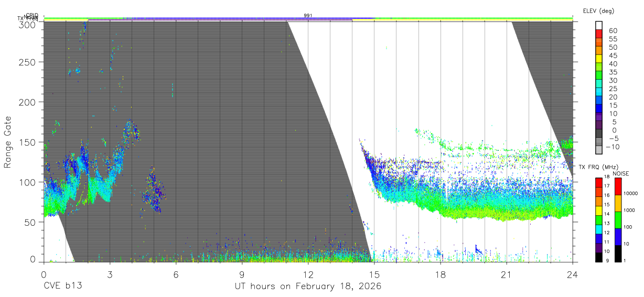Click the '250' tick on Range Gate axis
Image resolution: width=644 pixels, height=297 pixels.
(27, 62)
